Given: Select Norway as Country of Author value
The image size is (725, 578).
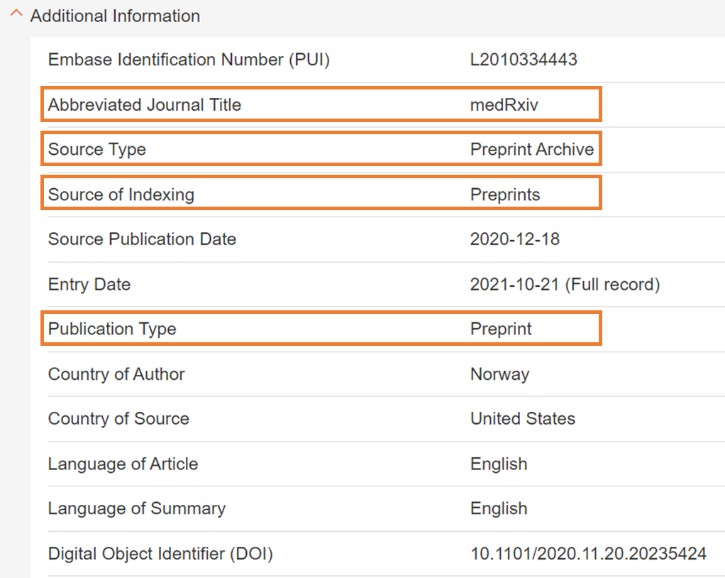Looking at the screenshot, I should point(499,374).
